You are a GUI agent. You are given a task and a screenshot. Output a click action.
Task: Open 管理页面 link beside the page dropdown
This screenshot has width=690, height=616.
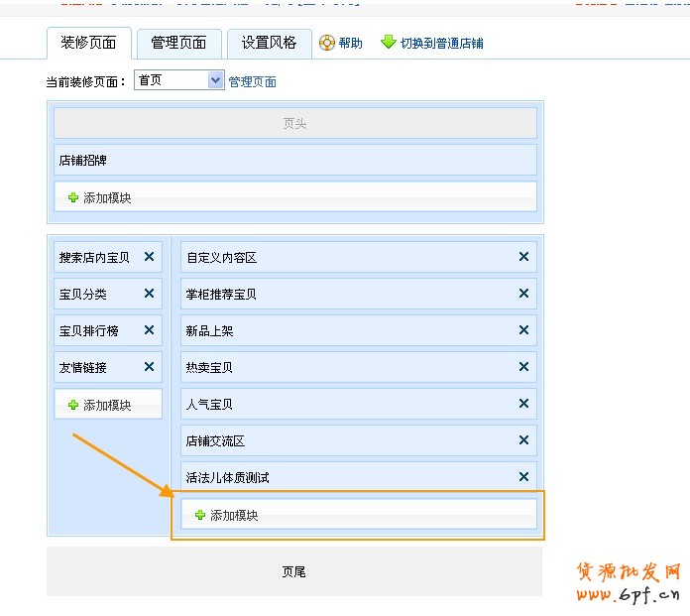[253, 81]
